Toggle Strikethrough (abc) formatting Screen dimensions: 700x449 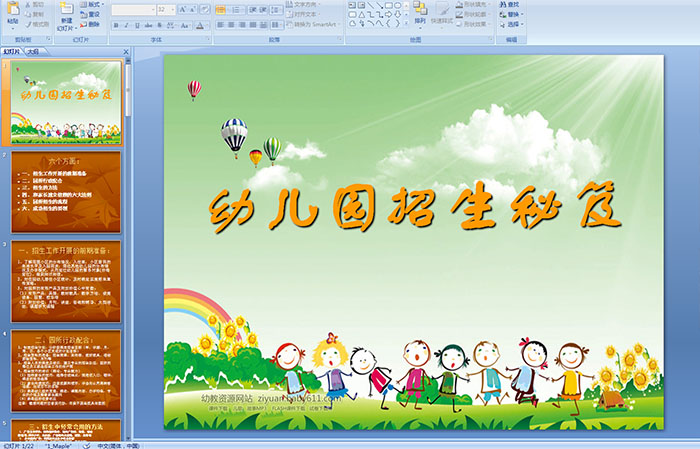148,25
